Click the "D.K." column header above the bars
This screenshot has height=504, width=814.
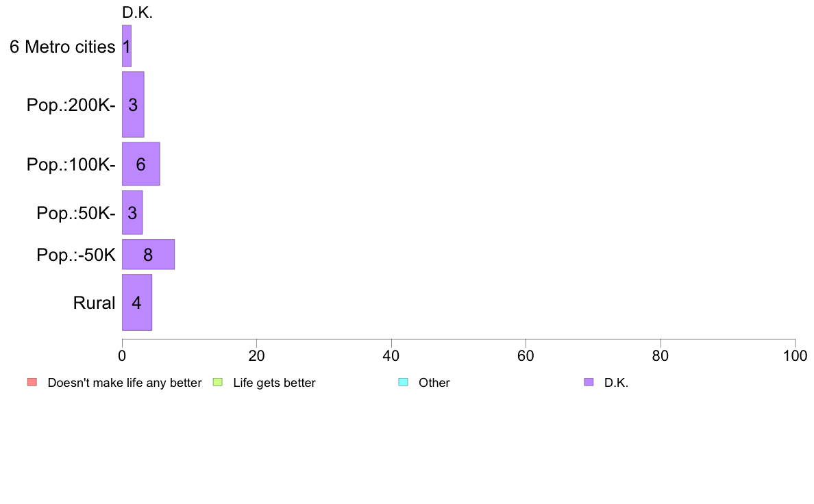(x=137, y=12)
